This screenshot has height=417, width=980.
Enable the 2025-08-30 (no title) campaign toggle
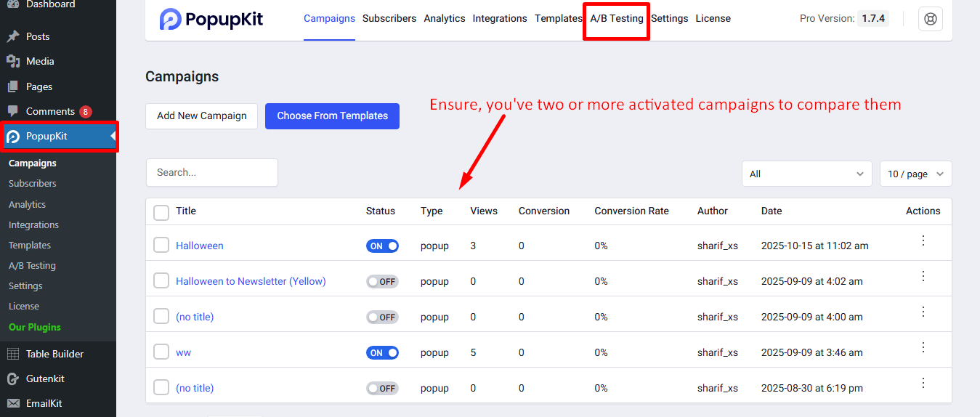[x=382, y=388]
